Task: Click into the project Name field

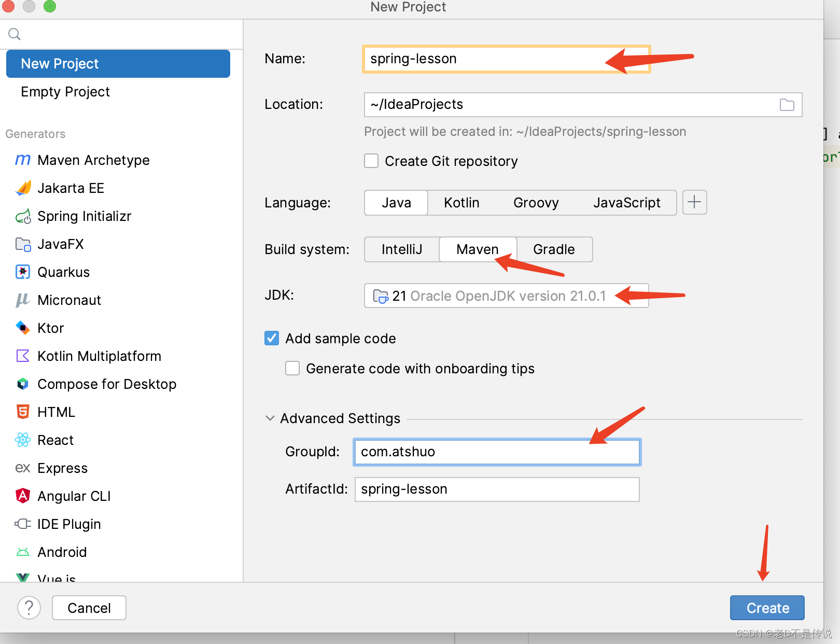Action: click(507, 59)
